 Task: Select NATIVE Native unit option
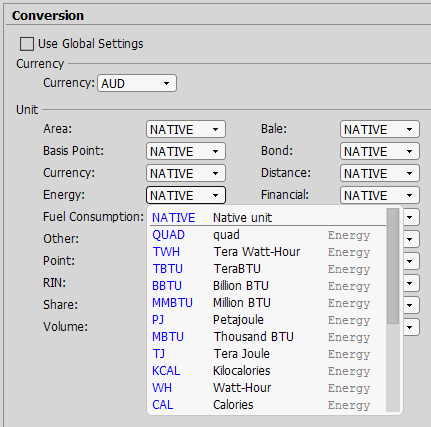click(268, 218)
